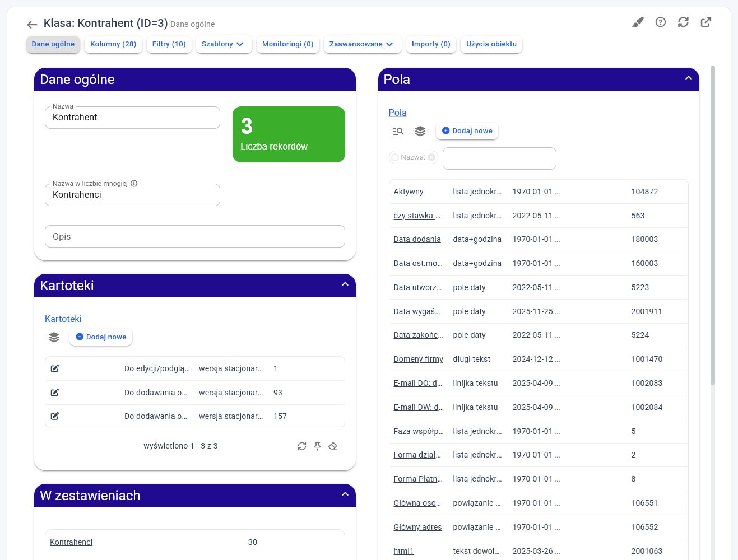Image resolution: width=738 pixels, height=560 pixels.
Task: Click the paintbrush icon in header
Action: 638,22
